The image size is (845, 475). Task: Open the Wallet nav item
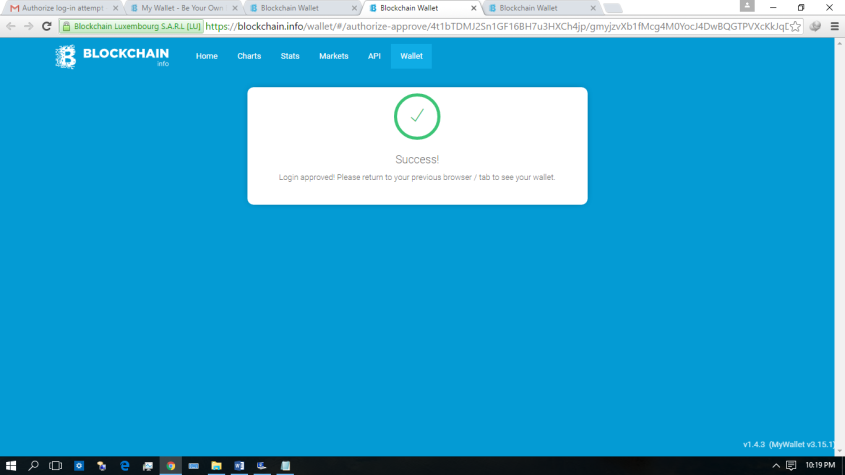click(x=411, y=56)
